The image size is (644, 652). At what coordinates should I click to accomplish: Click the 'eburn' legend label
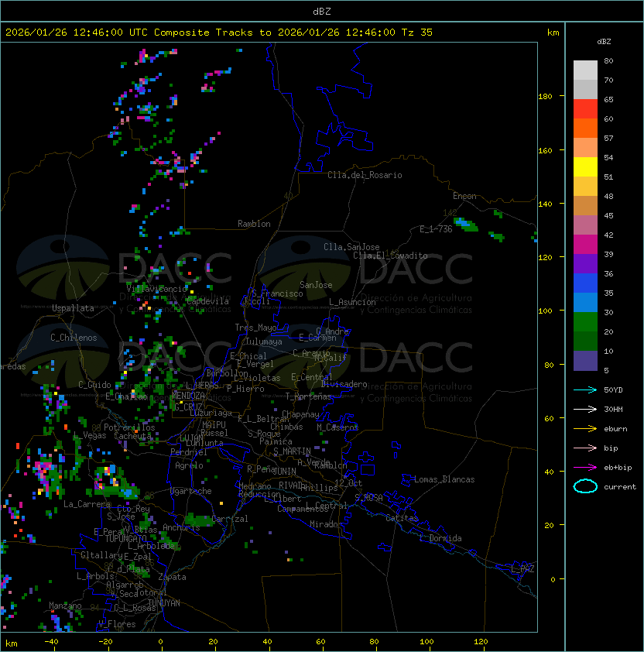pyautogui.click(x=615, y=429)
